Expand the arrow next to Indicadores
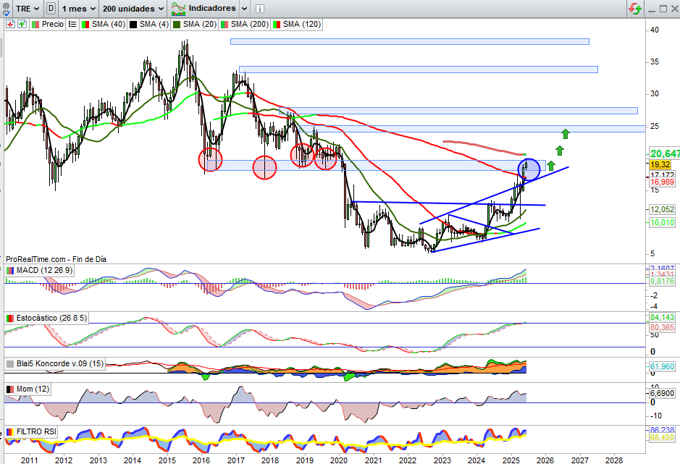 point(244,8)
